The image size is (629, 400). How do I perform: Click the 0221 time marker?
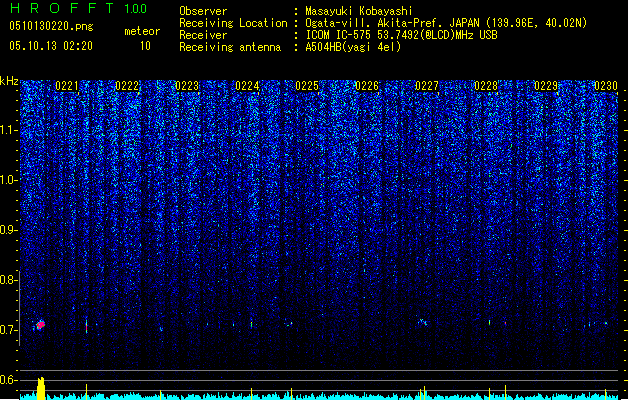pos(67,86)
